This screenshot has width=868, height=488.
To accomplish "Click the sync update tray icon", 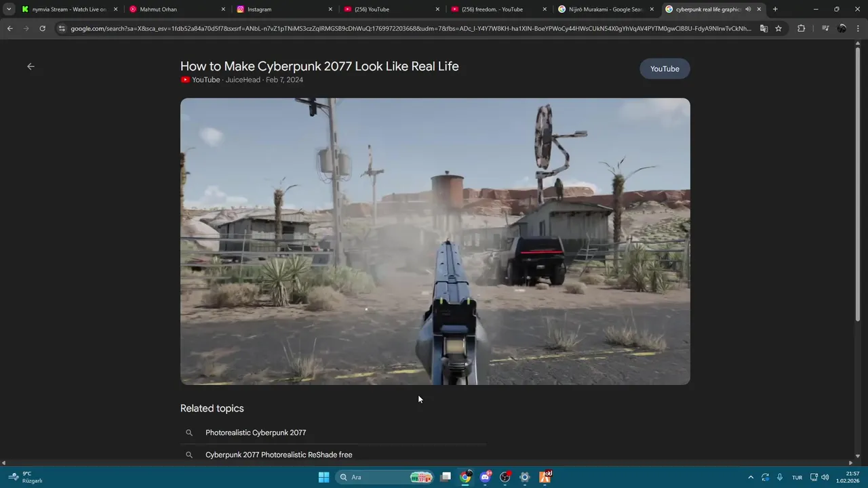I will pos(765,477).
